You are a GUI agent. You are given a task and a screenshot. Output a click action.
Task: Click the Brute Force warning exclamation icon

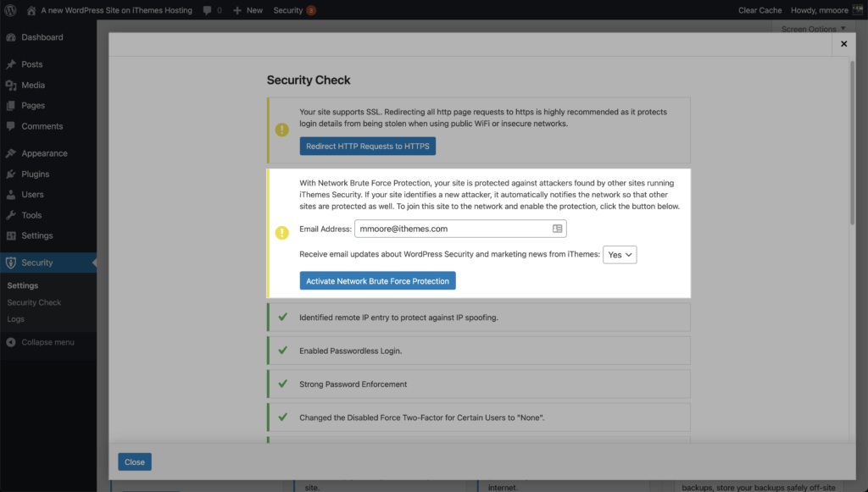click(x=281, y=233)
